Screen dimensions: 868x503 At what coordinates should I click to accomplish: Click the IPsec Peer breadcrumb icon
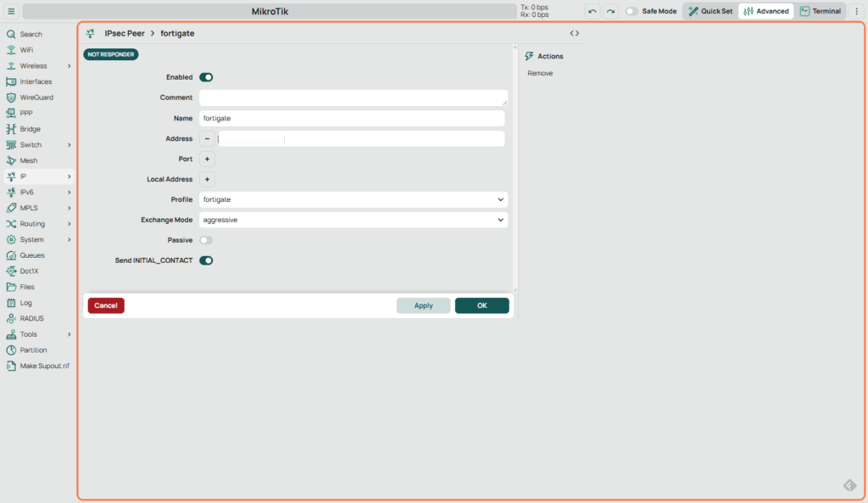[x=90, y=33]
